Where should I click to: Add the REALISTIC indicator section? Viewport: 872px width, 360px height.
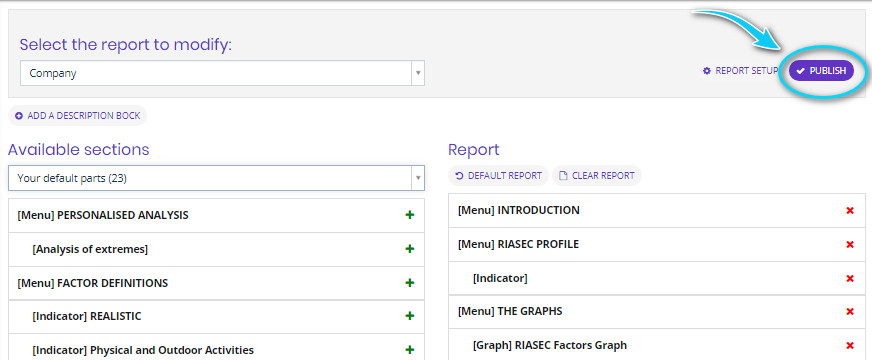(x=410, y=316)
